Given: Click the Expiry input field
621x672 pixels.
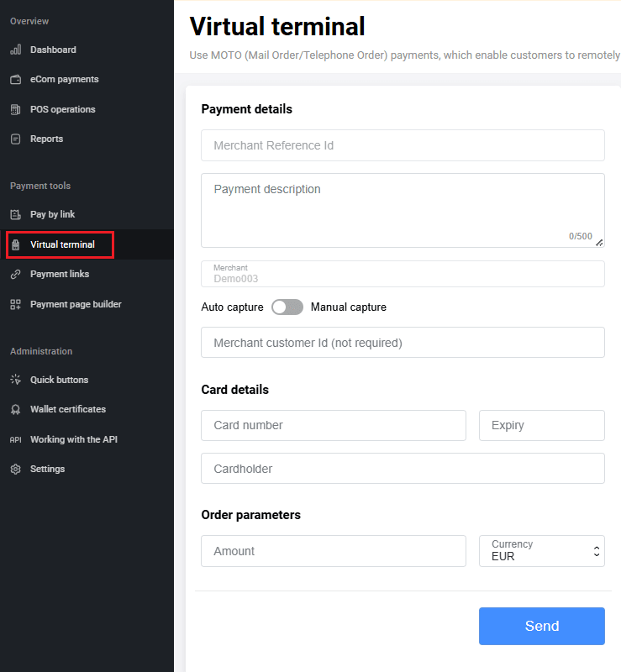Looking at the screenshot, I should click(541, 425).
